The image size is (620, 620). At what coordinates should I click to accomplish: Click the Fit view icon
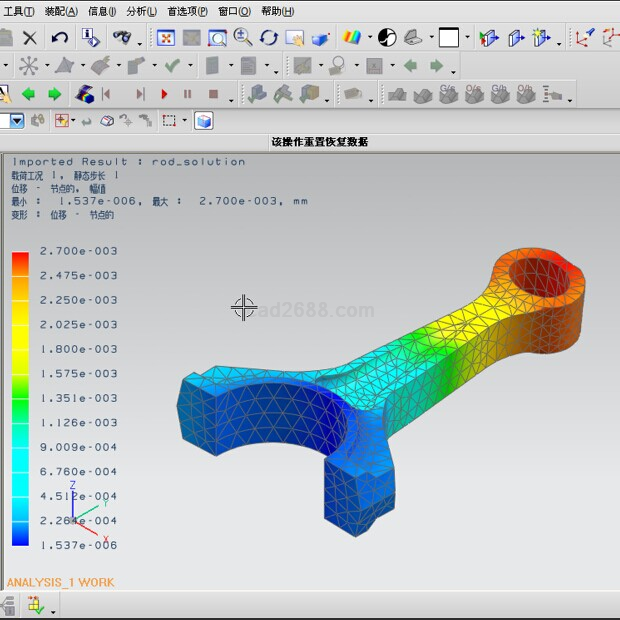point(166,38)
